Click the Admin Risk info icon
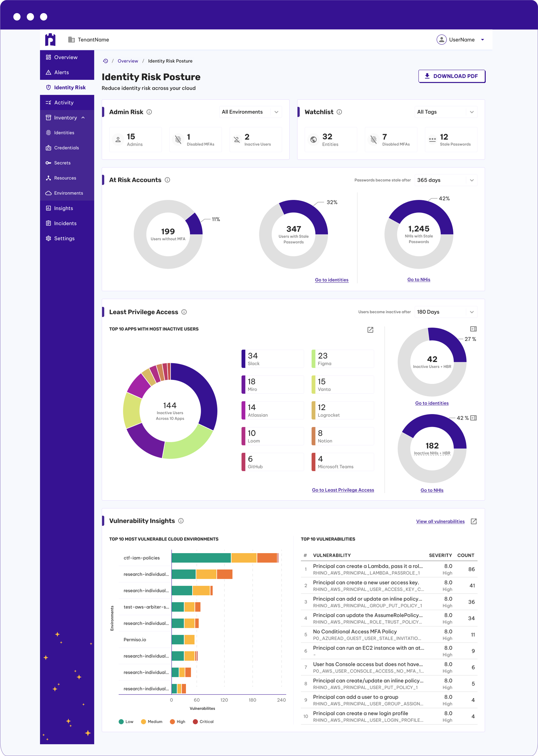 click(x=149, y=112)
